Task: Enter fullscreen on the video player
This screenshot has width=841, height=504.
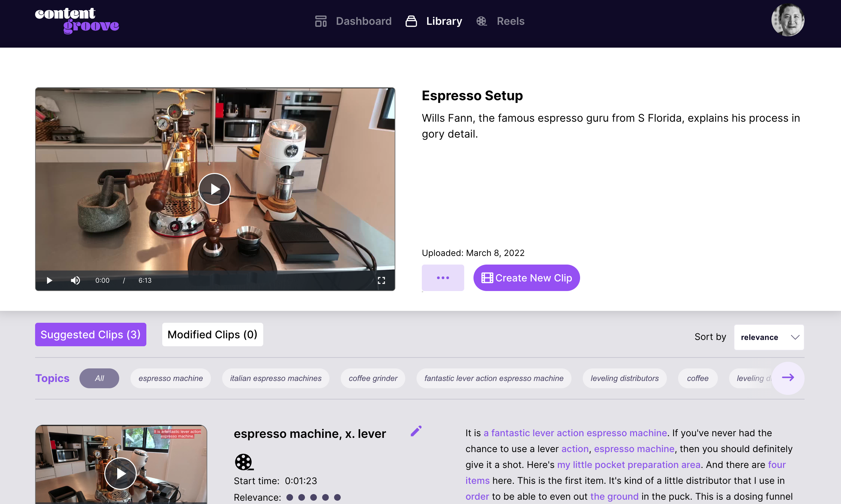Action: coord(382,280)
